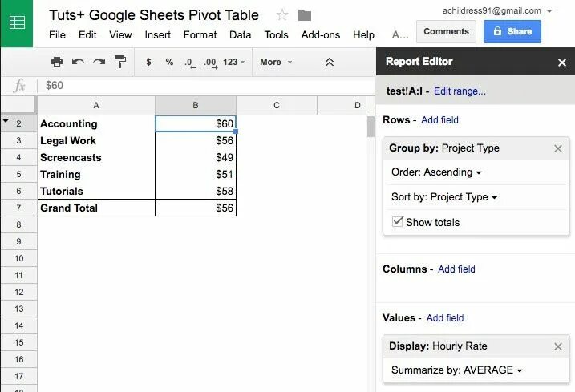Open the Data menu
Screen dimensions: 575x392
pyautogui.click(x=240, y=34)
